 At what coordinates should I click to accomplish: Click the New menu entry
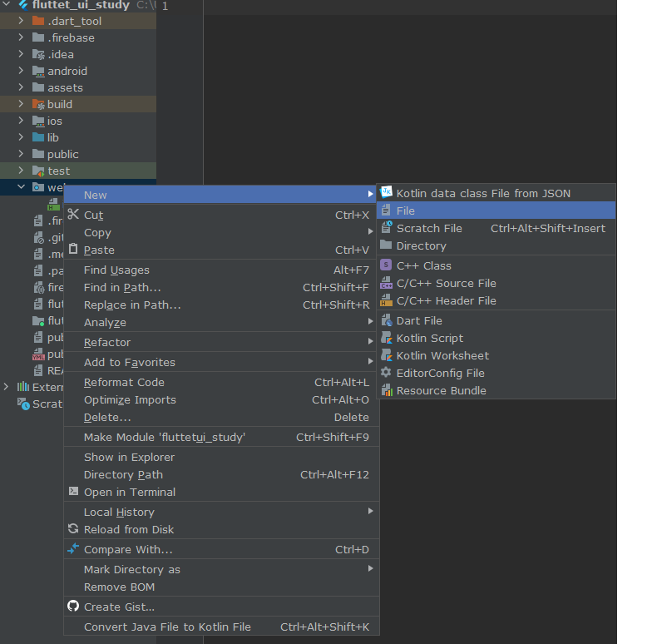[221, 195]
